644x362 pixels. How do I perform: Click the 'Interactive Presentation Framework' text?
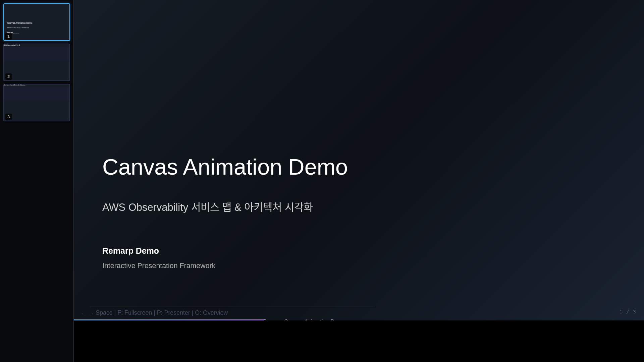coord(159,265)
